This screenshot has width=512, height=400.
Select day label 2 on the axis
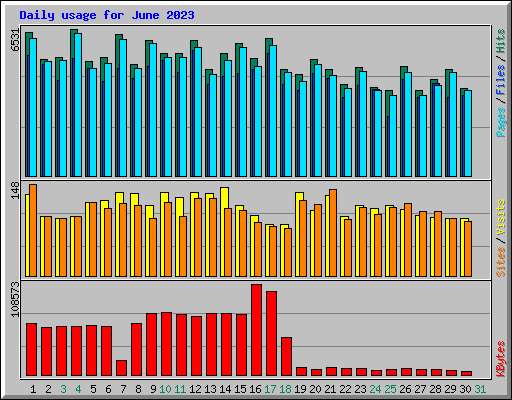click(x=48, y=389)
